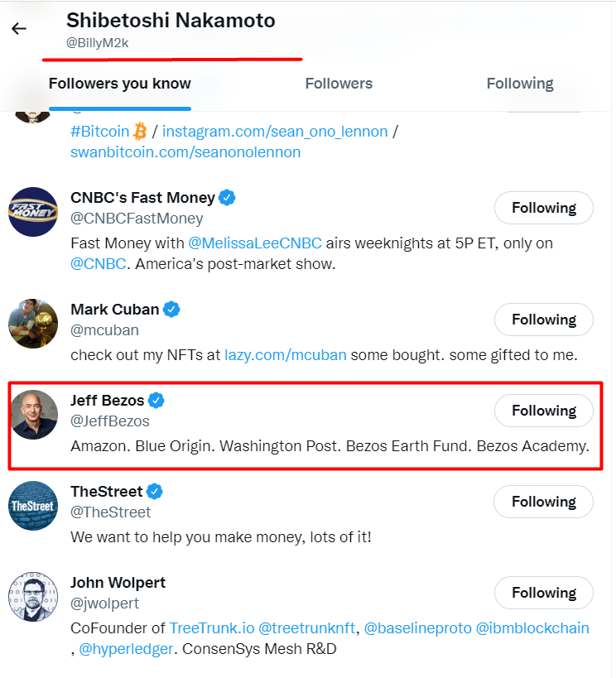Click John Wolpert avatar image
This screenshot has height=678, width=616.
(33, 597)
